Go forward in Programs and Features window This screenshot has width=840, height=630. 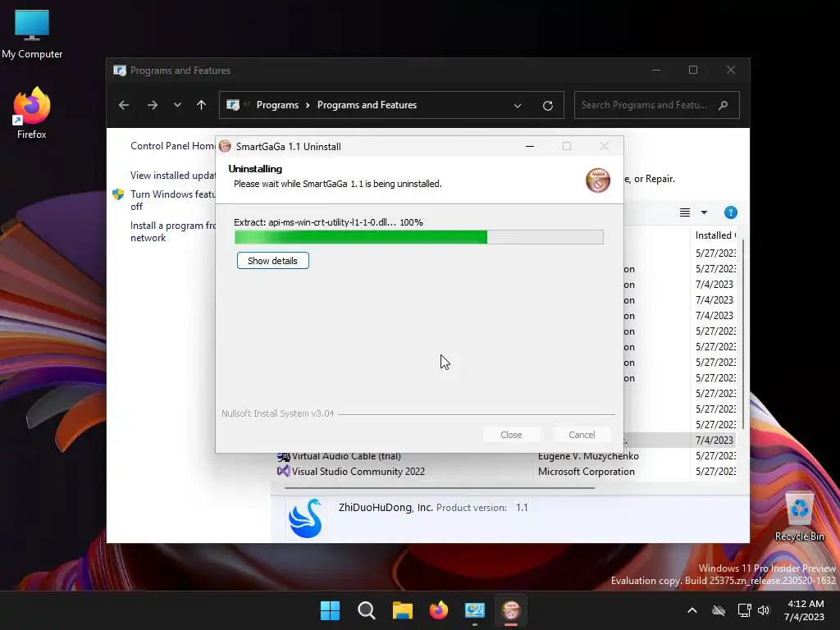point(153,105)
